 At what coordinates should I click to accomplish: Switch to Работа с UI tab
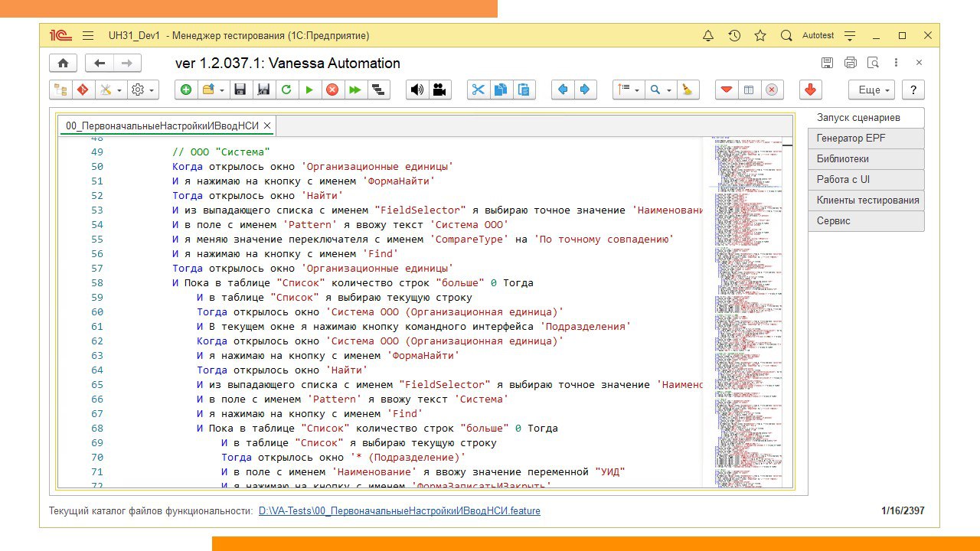click(866, 180)
